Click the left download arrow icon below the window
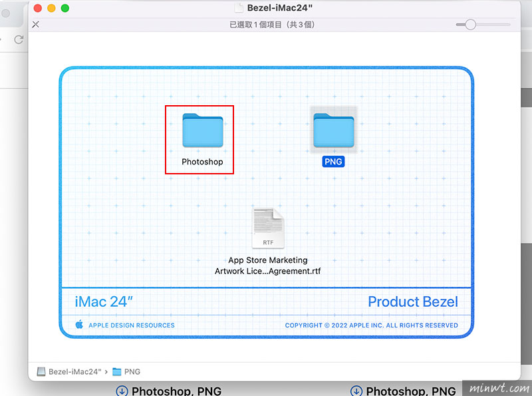This screenshot has height=396, width=532. 122,391
